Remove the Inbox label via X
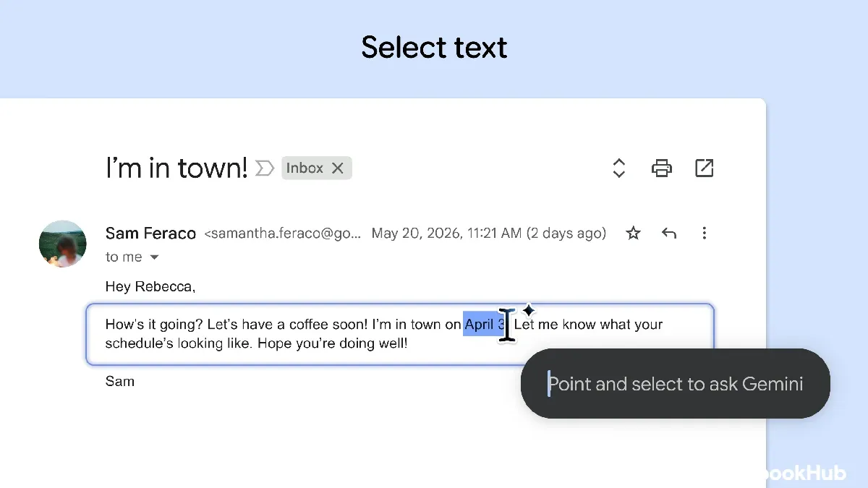Screen dimensions: 868x488 pyautogui.click(x=337, y=168)
